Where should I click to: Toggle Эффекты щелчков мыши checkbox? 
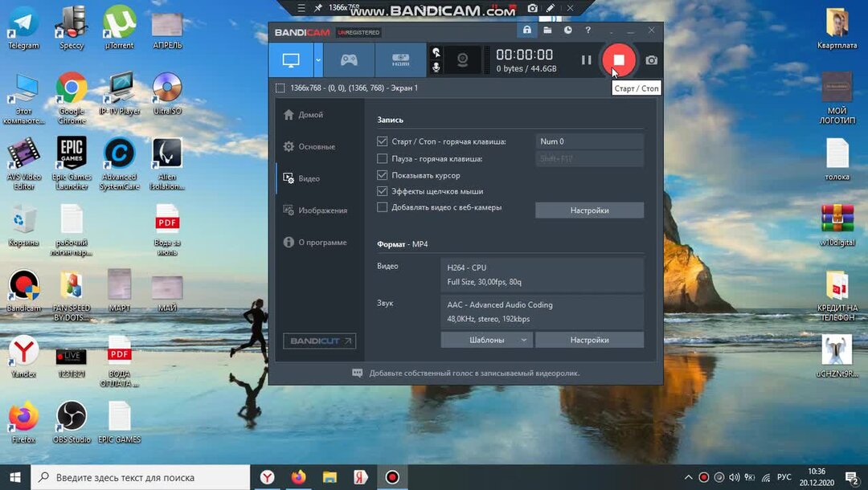382,191
